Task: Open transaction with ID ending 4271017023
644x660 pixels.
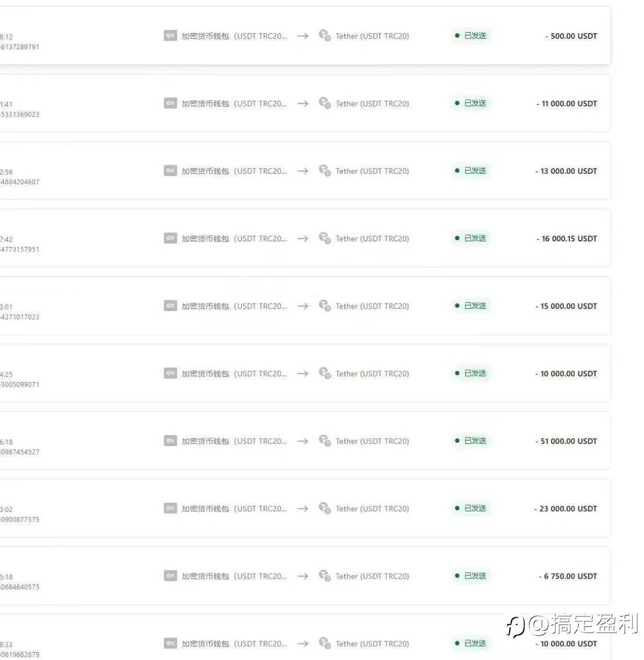Action: [x=305, y=305]
